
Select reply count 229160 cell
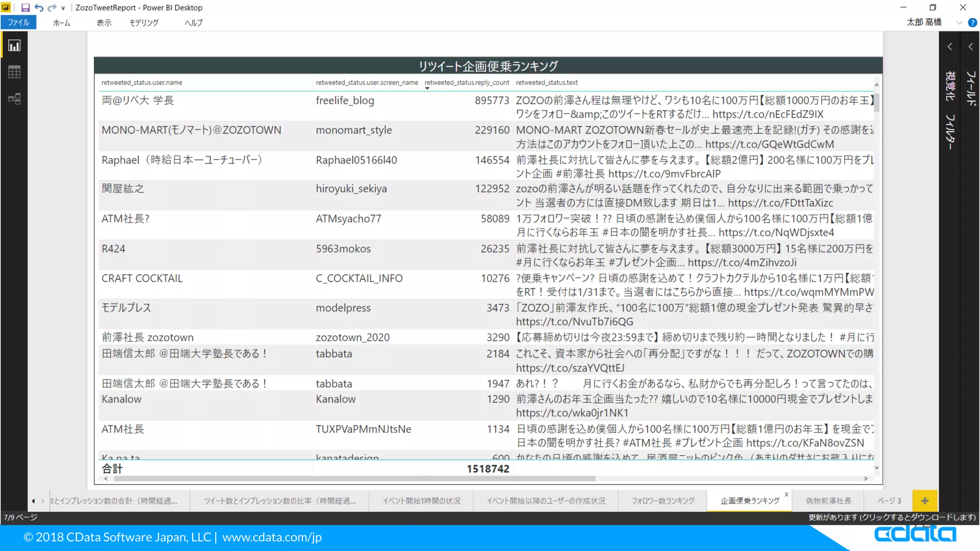tap(492, 130)
